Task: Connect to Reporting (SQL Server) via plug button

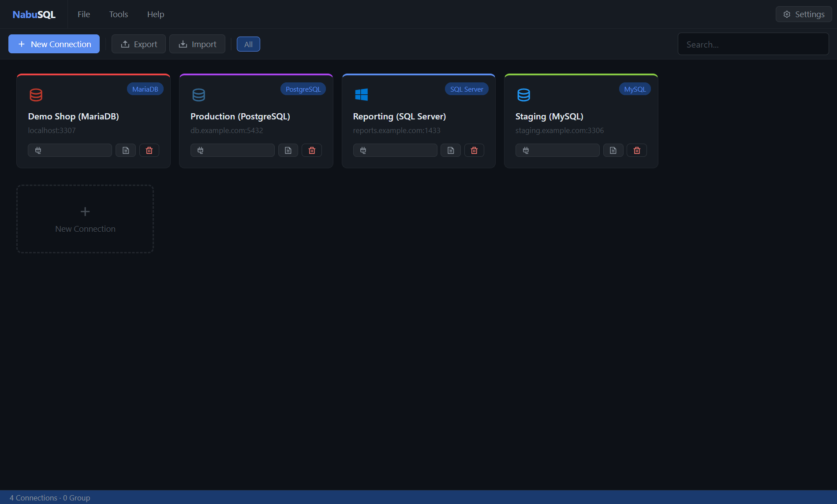Action: (x=395, y=150)
